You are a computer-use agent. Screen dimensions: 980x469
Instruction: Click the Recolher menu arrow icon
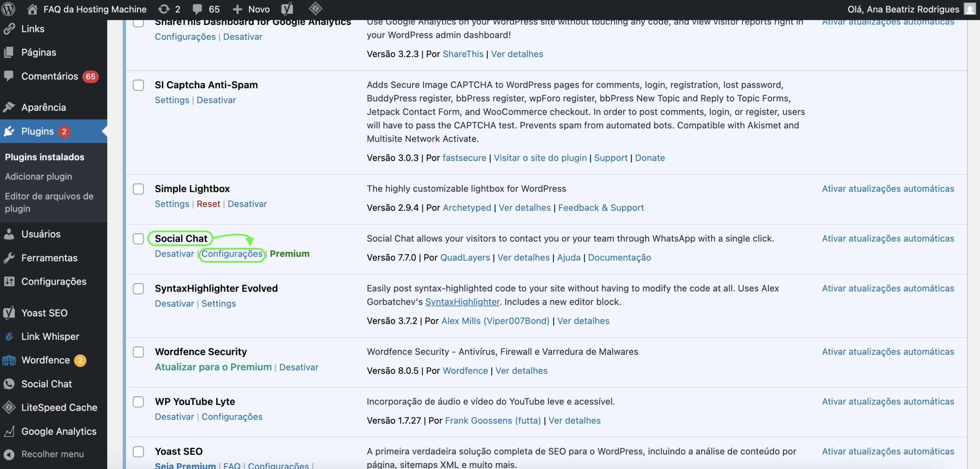coord(9,454)
